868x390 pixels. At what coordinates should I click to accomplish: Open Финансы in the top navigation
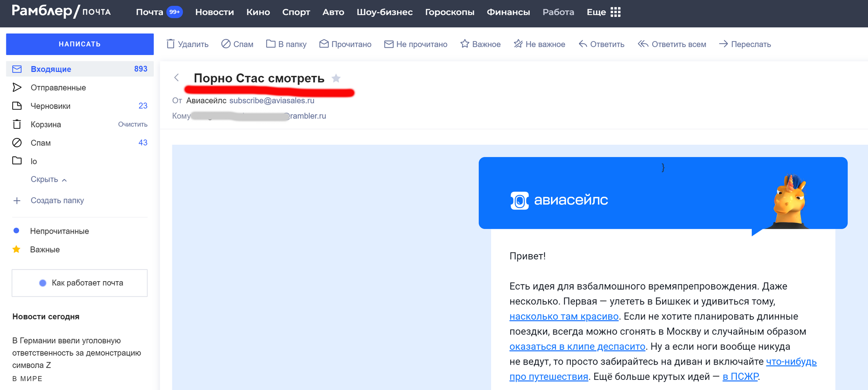(508, 12)
